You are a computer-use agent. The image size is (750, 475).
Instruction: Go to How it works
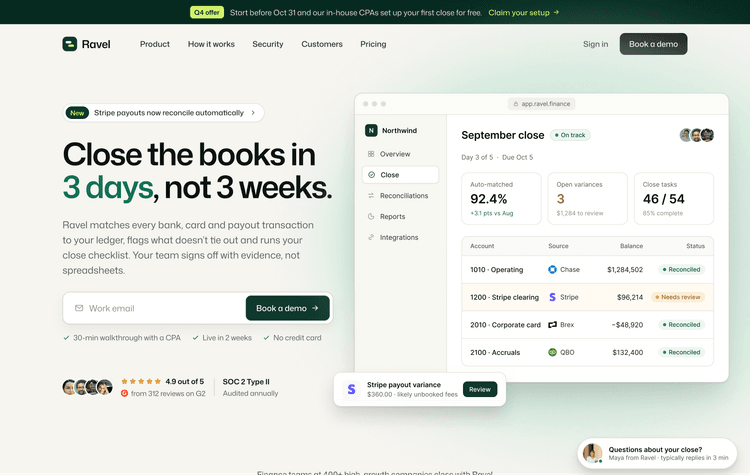[211, 44]
